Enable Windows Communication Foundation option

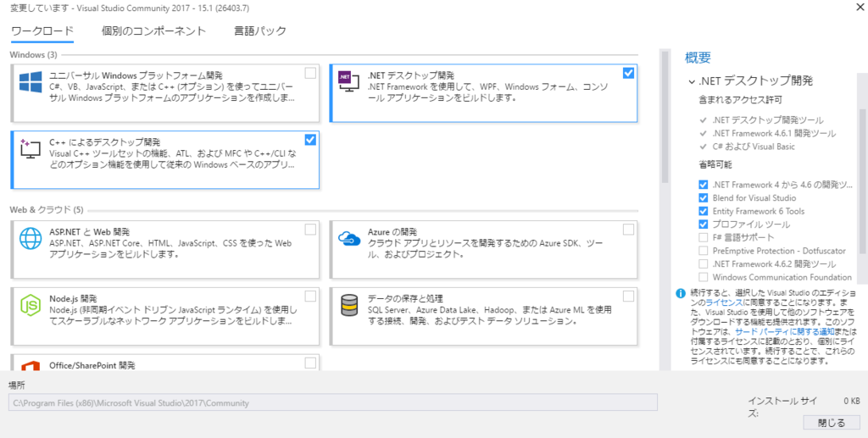[703, 277]
